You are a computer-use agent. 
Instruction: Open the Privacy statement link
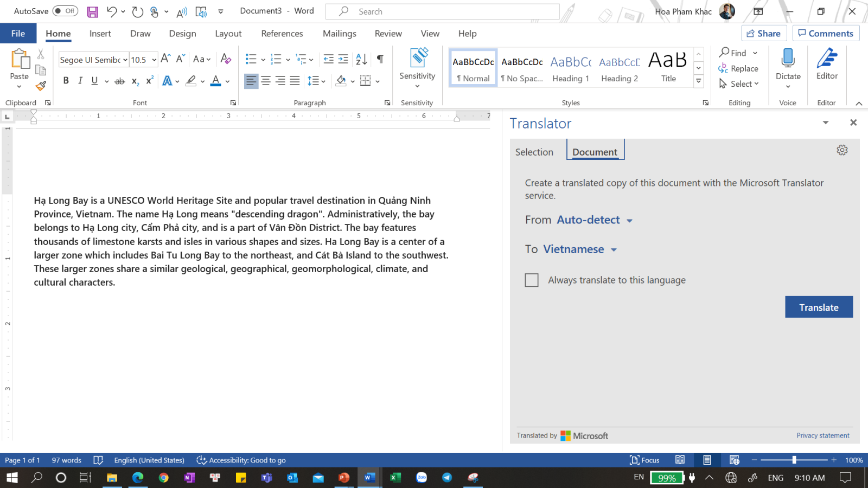coord(822,435)
